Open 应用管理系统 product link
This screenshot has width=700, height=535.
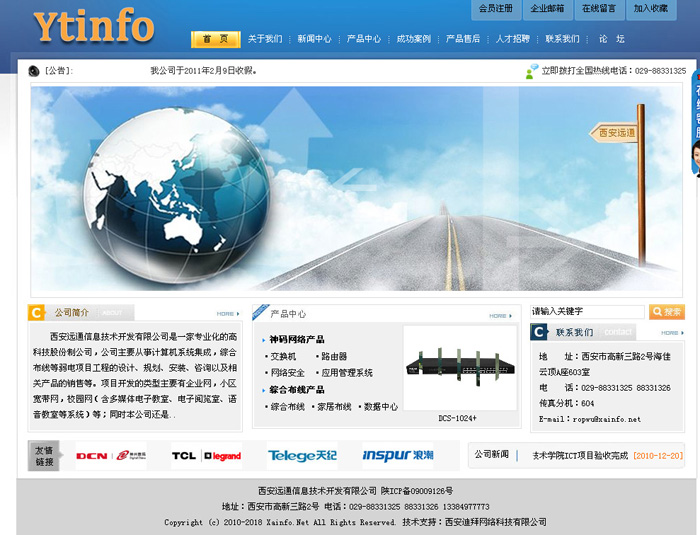click(x=347, y=373)
